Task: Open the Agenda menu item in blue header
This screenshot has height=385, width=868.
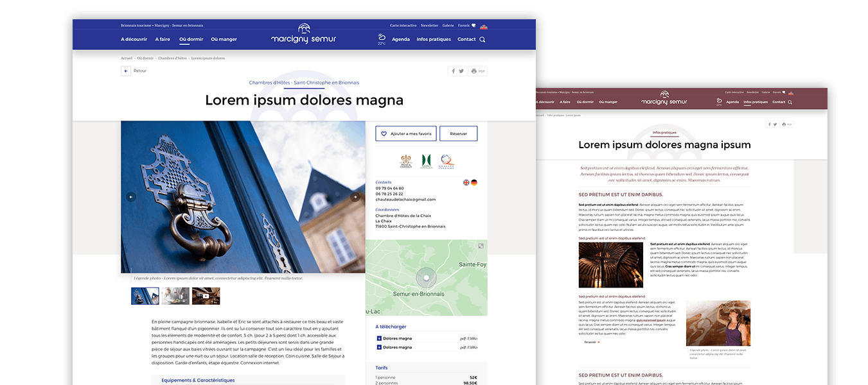Action: 400,39
